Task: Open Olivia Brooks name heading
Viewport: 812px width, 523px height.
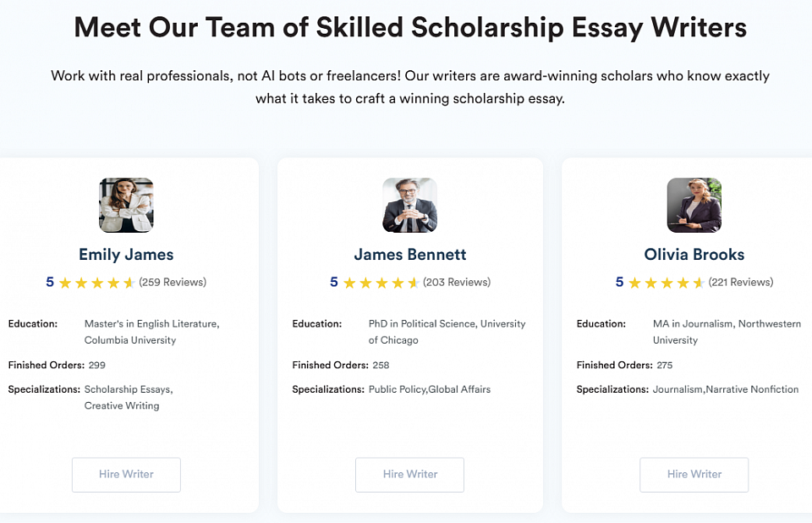Action: click(x=694, y=254)
